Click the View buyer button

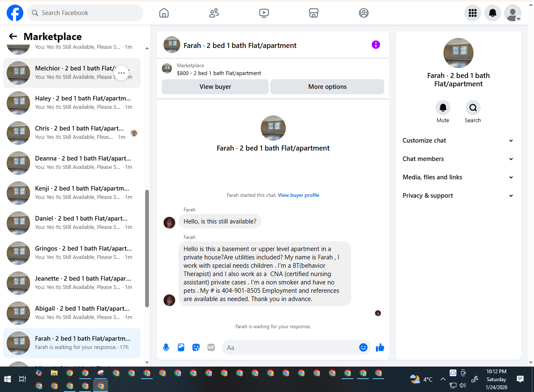click(x=215, y=87)
